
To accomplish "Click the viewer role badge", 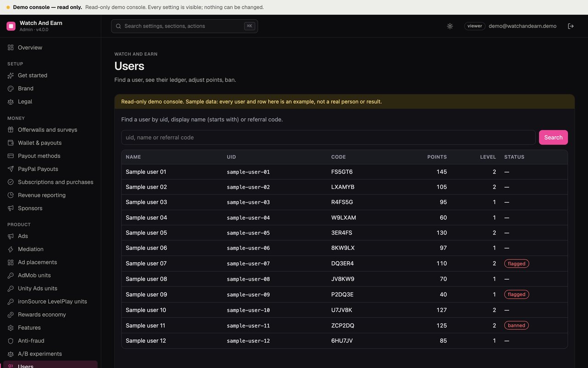I will (475, 26).
